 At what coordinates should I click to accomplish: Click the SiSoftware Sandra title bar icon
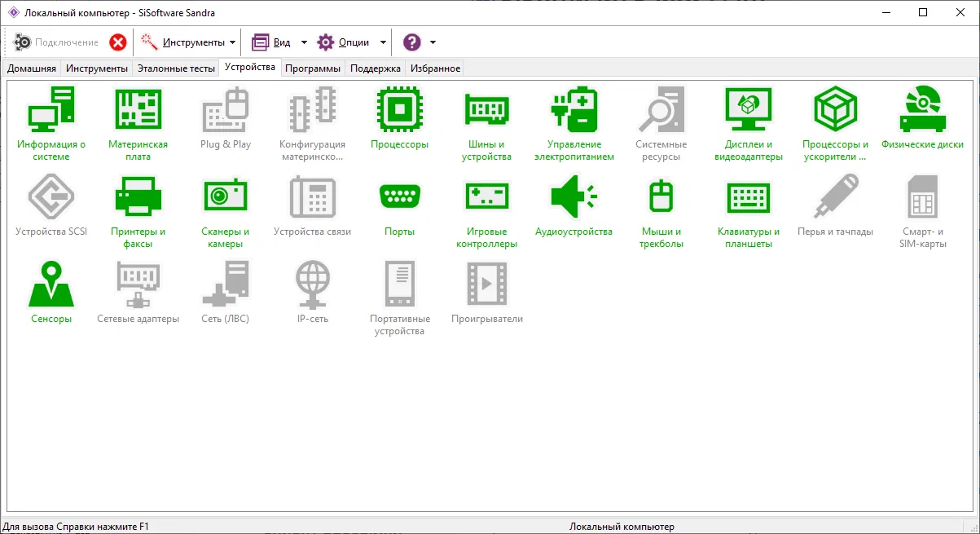click(x=14, y=13)
